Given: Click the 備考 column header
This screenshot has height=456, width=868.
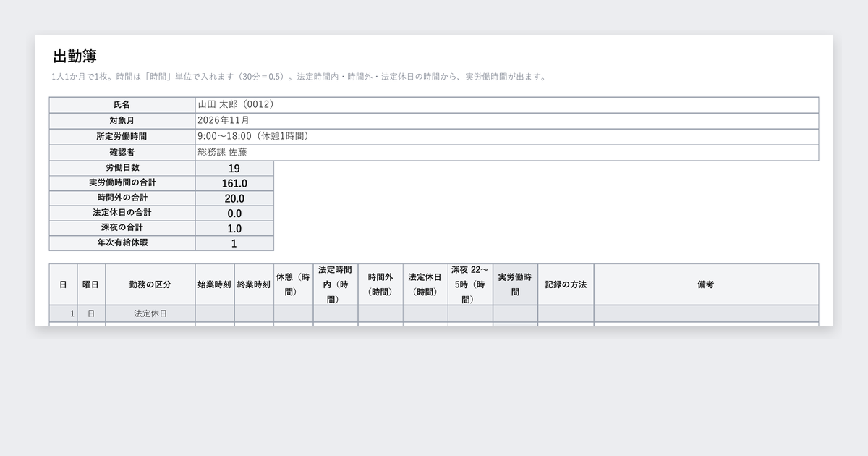Looking at the screenshot, I should coord(706,284).
